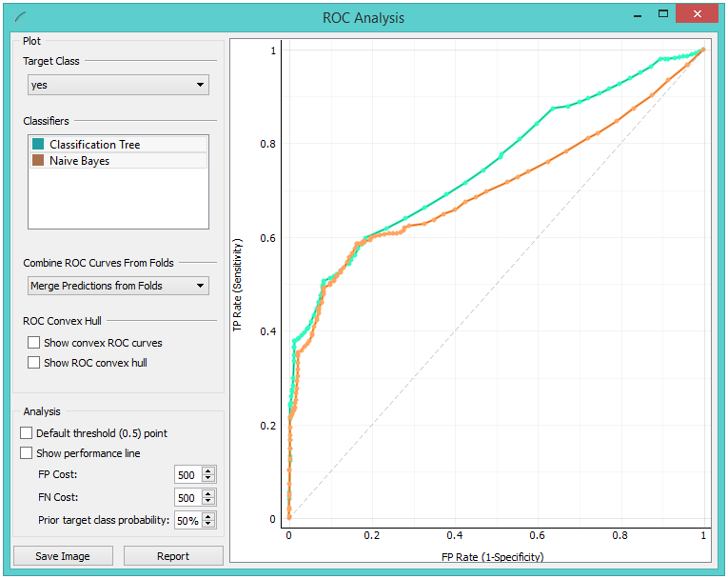Expand the Merge Predictions from Folds dropdown

tap(118, 286)
